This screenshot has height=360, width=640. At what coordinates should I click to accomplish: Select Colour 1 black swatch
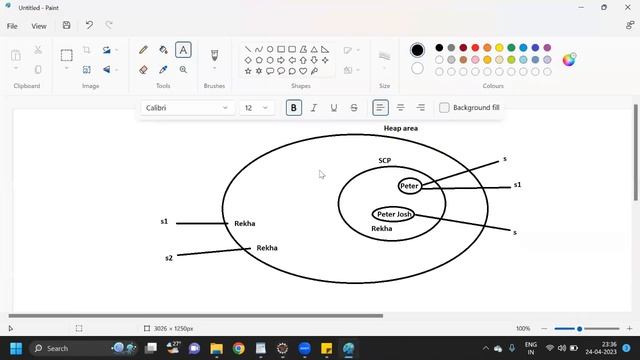pyautogui.click(x=417, y=50)
